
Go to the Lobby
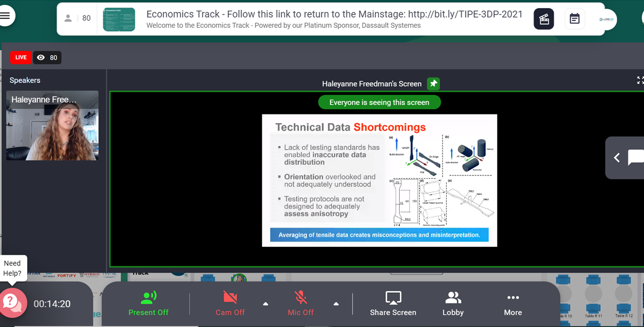tap(453, 303)
